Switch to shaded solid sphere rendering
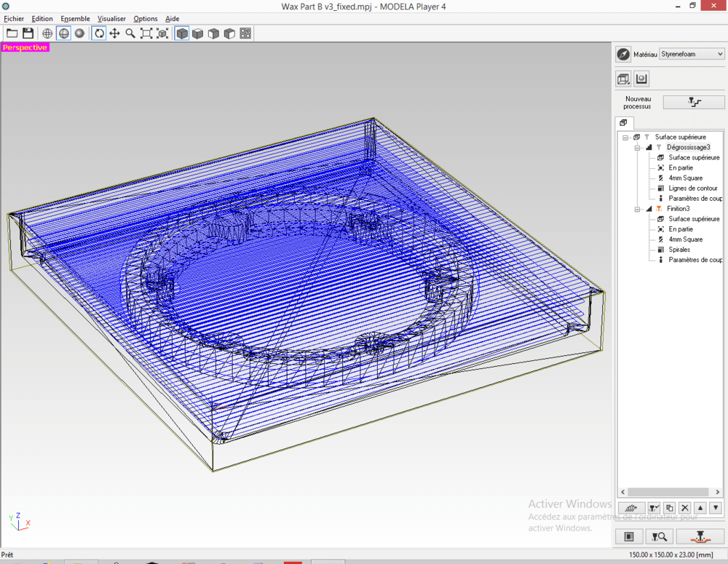Image resolution: width=728 pixels, height=564 pixels. pyautogui.click(x=80, y=33)
